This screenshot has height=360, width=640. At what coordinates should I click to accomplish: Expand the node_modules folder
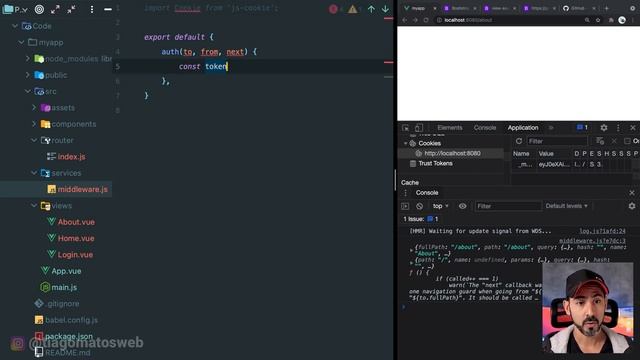pyautogui.click(x=28, y=58)
